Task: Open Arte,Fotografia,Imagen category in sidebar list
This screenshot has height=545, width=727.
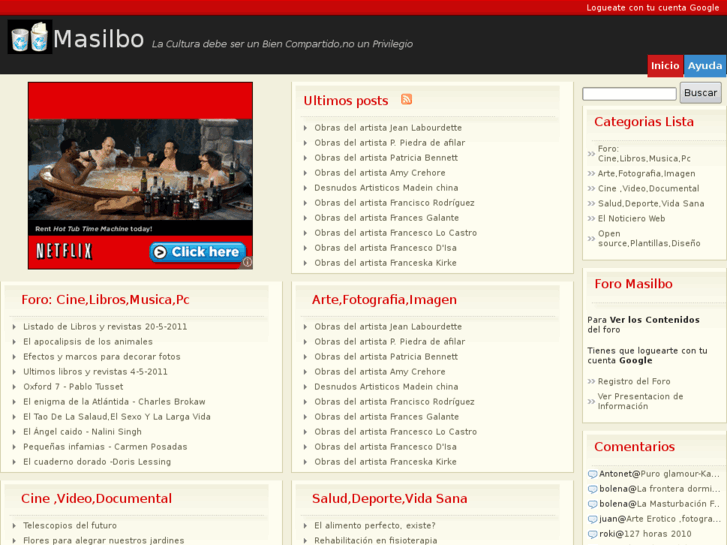Action: point(646,173)
